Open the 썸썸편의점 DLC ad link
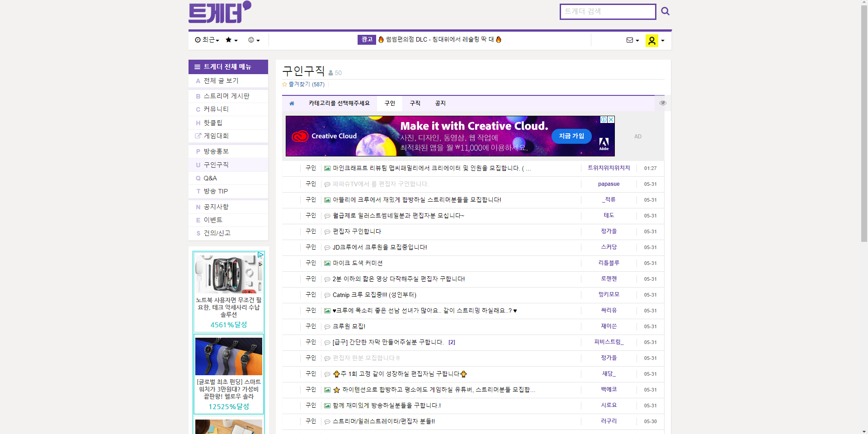This screenshot has width=868, height=434. point(439,40)
